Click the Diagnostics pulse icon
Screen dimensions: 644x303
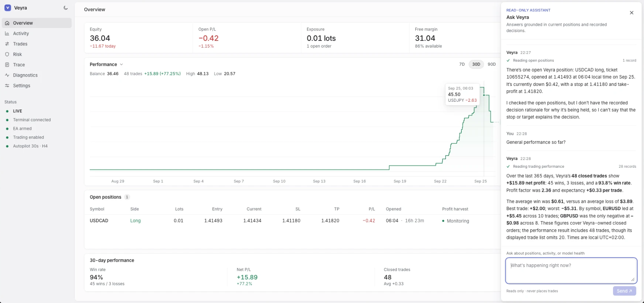7,75
